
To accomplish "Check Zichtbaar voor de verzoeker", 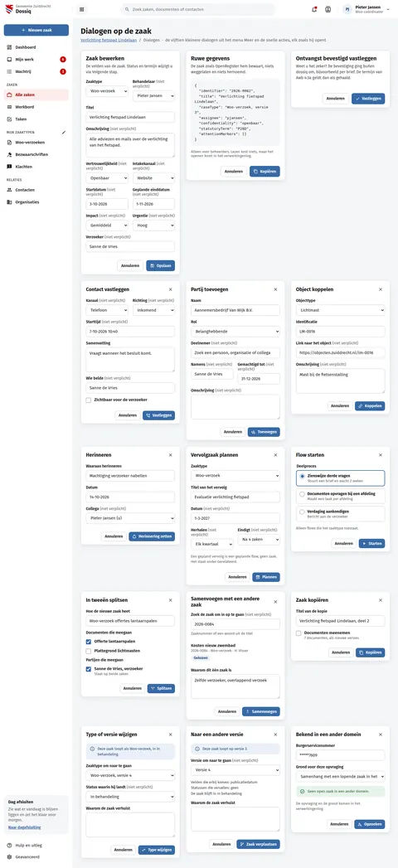I will (x=89, y=400).
